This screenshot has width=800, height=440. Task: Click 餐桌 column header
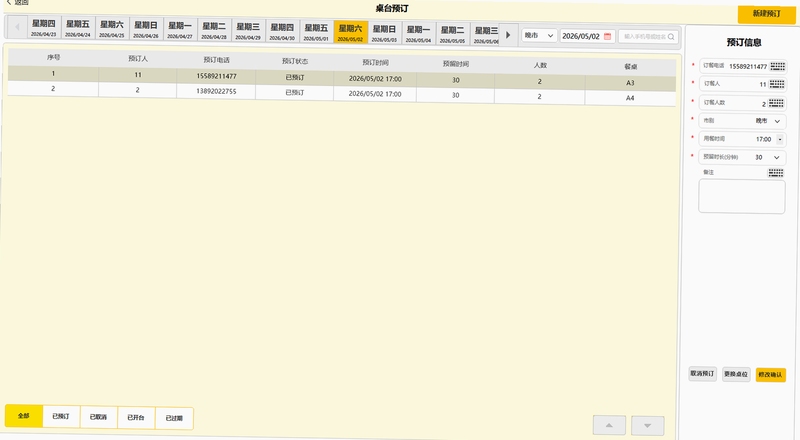(631, 67)
